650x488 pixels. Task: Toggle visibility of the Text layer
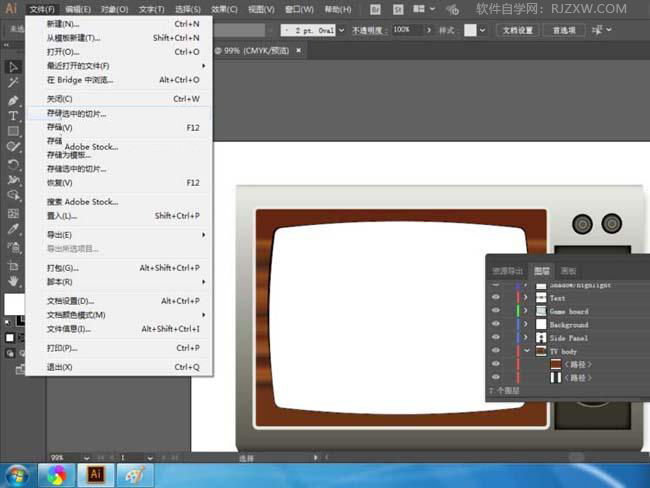click(496, 298)
